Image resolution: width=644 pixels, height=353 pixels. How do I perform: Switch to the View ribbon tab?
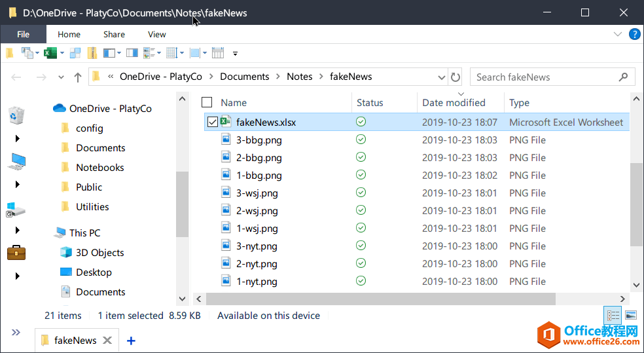[156, 35]
